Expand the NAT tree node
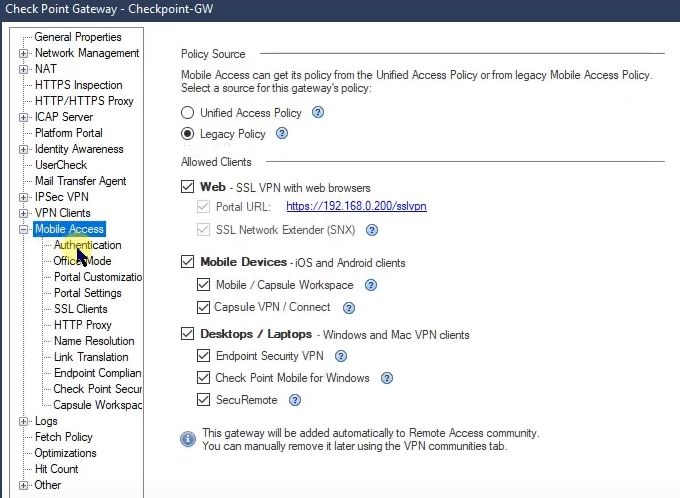Image resolution: width=680 pixels, height=498 pixels. (x=23, y=69)
